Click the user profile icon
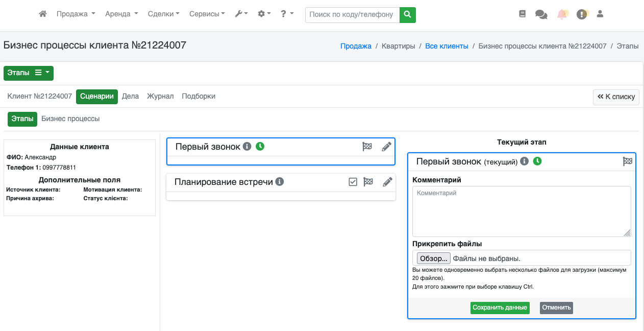 click(x=600, y=14)
